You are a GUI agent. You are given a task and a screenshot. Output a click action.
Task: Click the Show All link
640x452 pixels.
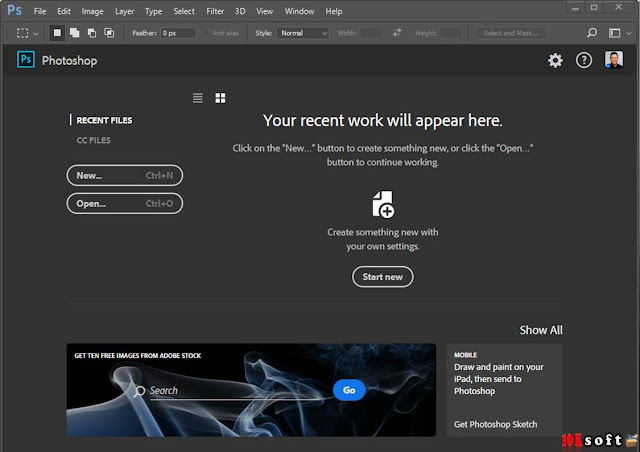coord(541,330)
